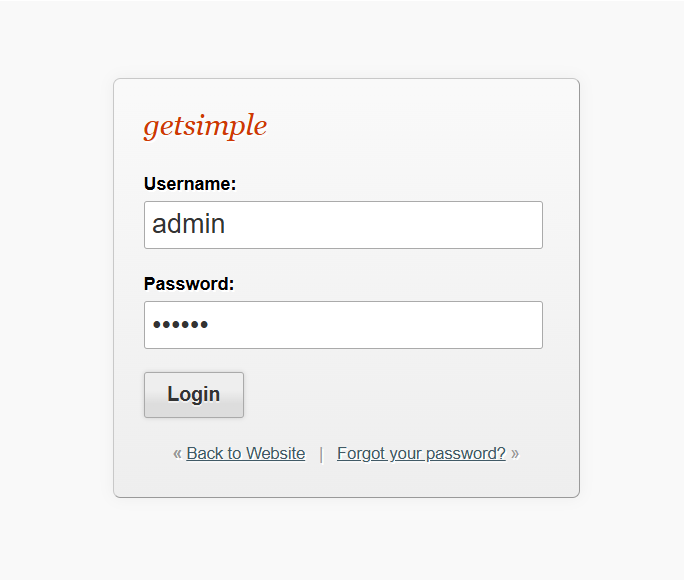Screen dimensions: 684x580
Task: Focus the Username input field
Action: click(x=343, y=225)
